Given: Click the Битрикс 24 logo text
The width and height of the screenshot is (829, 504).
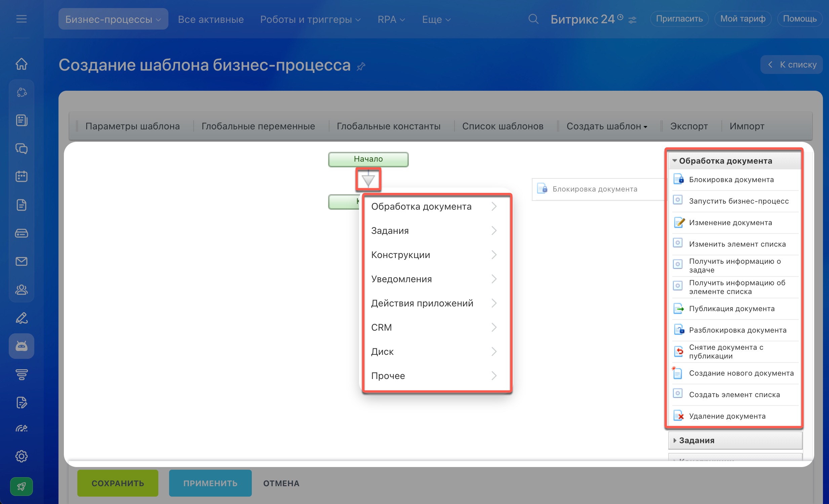Looking at the screenshot, I should [x=582, y=19].
